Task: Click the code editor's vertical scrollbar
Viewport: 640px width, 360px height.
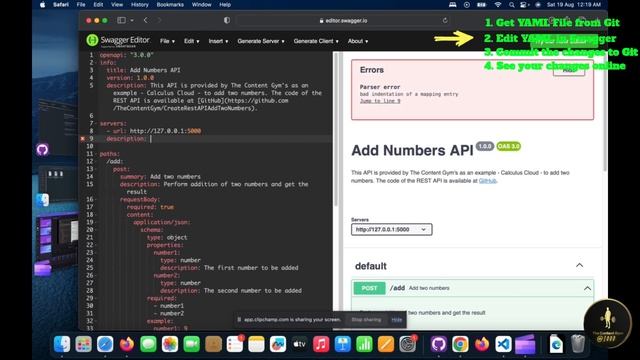Action: click(x=336, y=129)
